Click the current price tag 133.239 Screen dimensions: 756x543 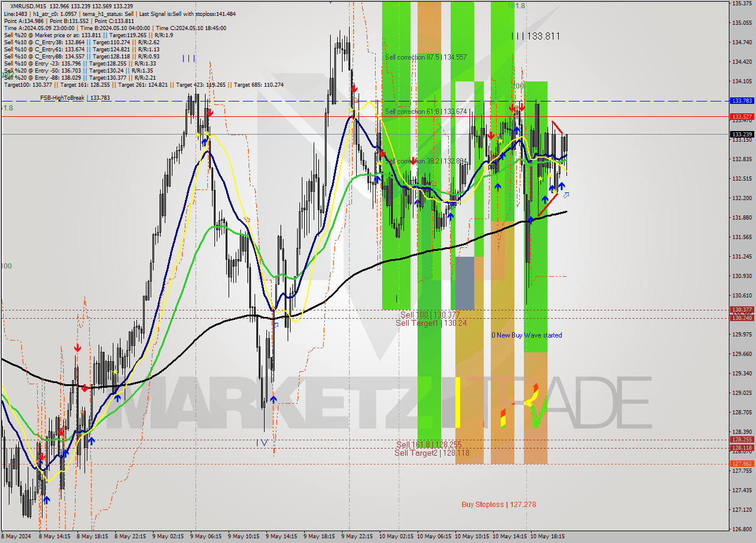pos(742,135)
